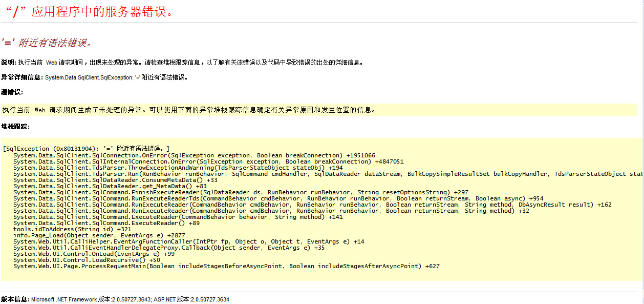Viewport: 644px width, 304px height.
Task: Click the bold 堆栈跟踪 label
Action: pos(15,126)
